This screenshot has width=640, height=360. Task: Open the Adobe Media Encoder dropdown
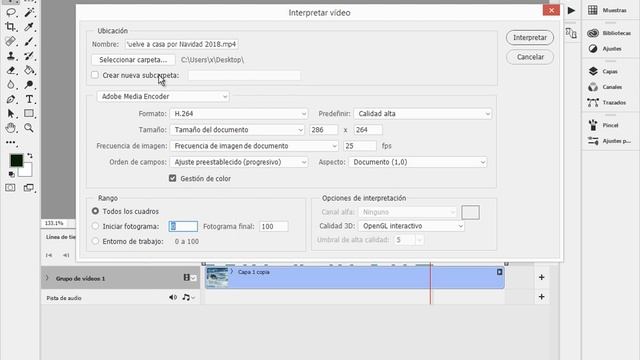click(163, 96)
